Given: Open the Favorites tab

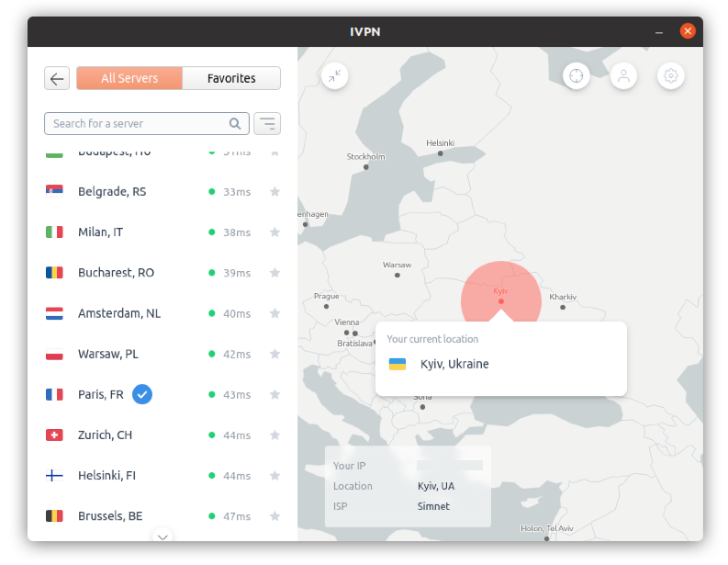Looking at the screenshot, I should coord(231,78).
